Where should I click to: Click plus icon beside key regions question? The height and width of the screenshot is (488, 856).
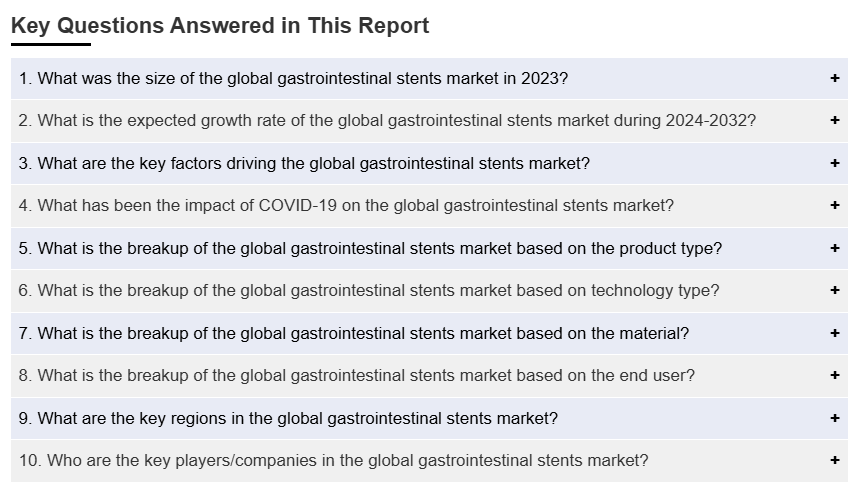point(834,418)
